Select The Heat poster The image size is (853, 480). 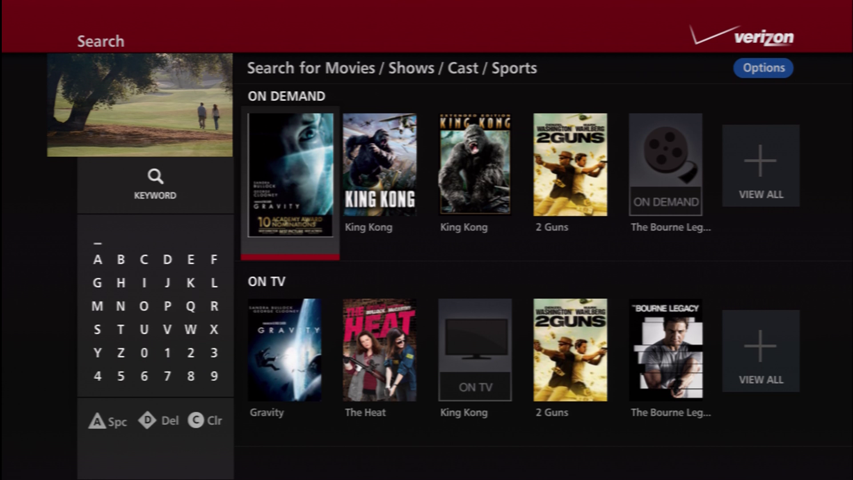(380, 350)
